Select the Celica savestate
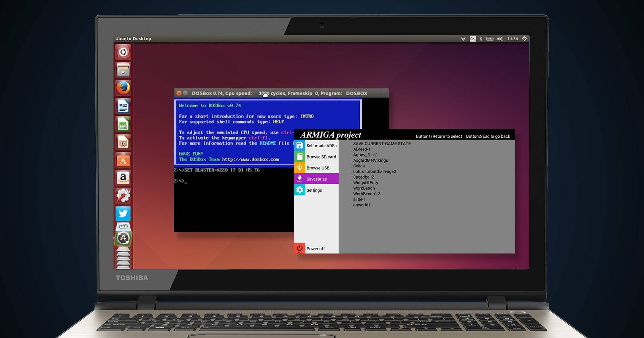 coord(359,166)
